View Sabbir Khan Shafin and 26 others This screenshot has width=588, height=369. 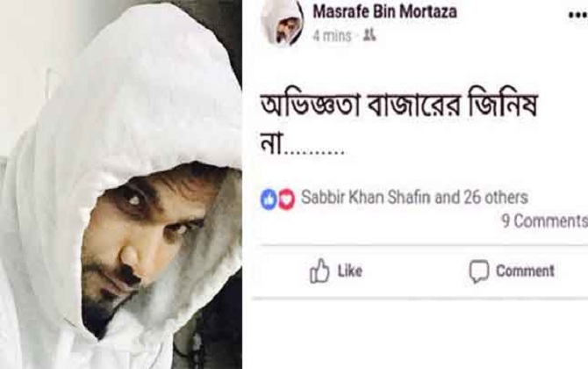414,198
